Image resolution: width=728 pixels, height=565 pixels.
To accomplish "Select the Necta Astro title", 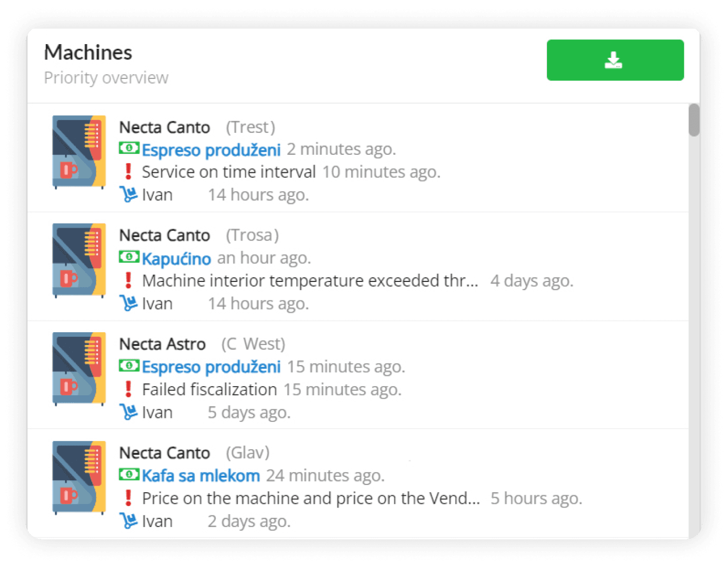I will [163, 344].
